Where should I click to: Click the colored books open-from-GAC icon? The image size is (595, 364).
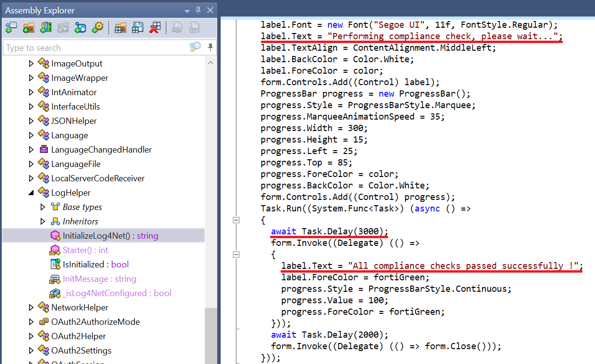(x=46, y=28)
